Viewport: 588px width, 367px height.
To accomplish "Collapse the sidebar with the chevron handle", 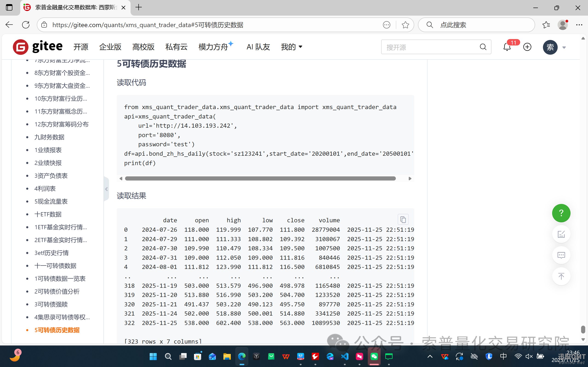I will point(106,189).
